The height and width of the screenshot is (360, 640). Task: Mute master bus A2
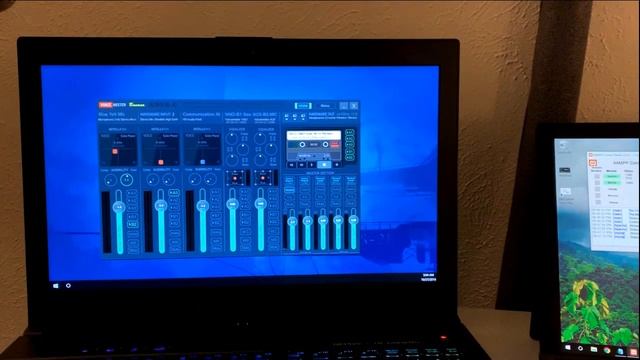[304, 204]
